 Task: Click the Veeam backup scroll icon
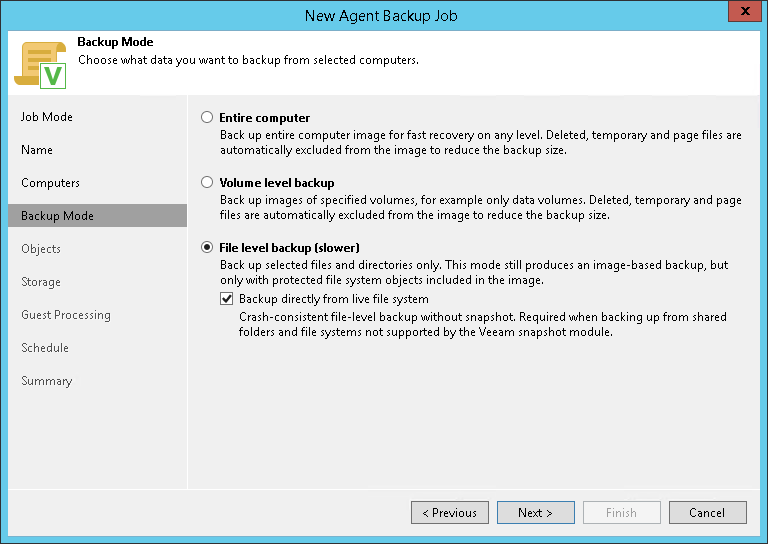click(x=40, y=65)
